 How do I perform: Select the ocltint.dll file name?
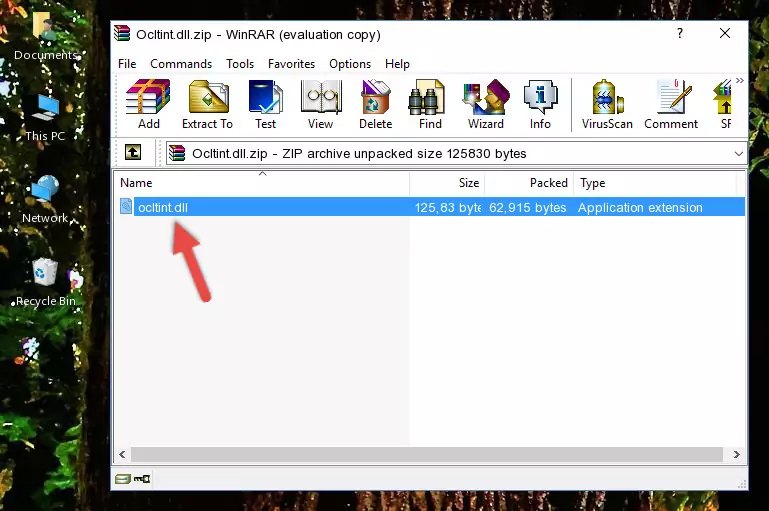[x=163, y=207]
